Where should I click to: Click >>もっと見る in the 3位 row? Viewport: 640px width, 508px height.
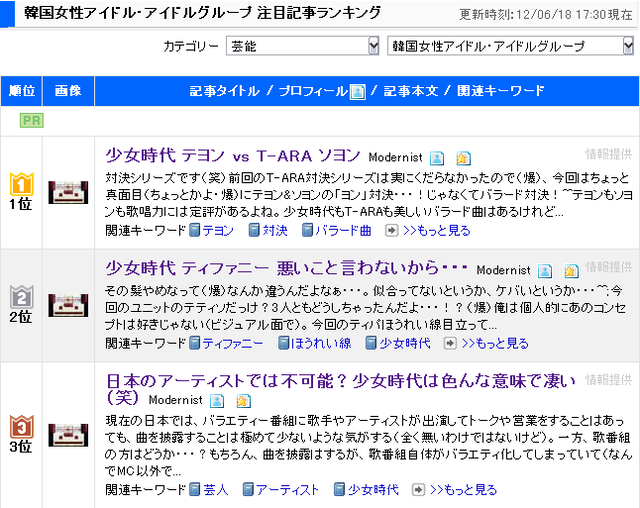pyautogui.click(x=464, y=489)
